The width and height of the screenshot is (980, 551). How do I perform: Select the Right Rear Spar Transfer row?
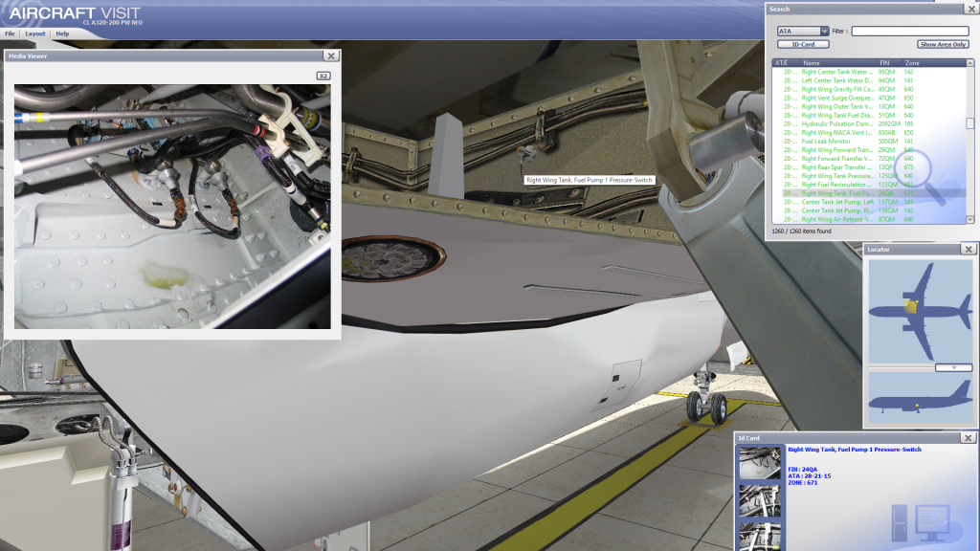(x=869, y=167)
